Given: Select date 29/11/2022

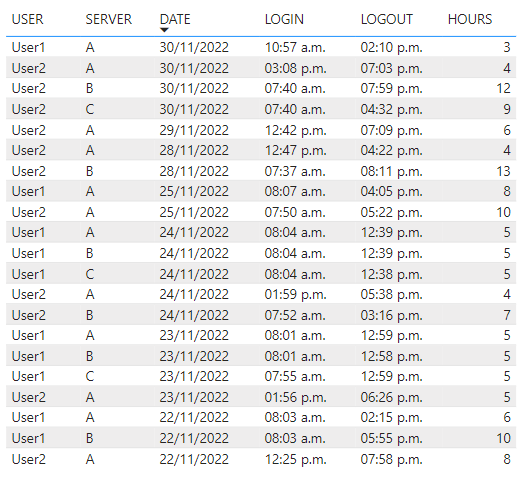Looking at the screenshot, I should 194,130.
